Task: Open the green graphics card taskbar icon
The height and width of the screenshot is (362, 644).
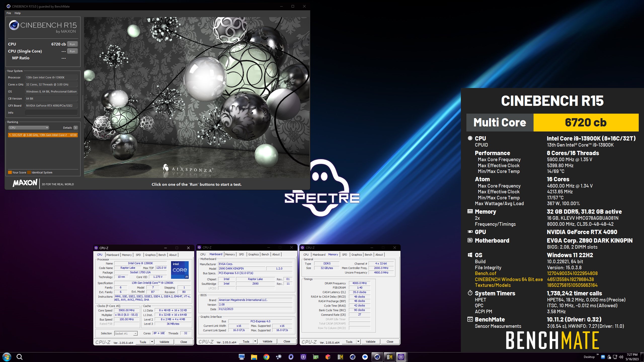Action: click(x=315, y=357)
